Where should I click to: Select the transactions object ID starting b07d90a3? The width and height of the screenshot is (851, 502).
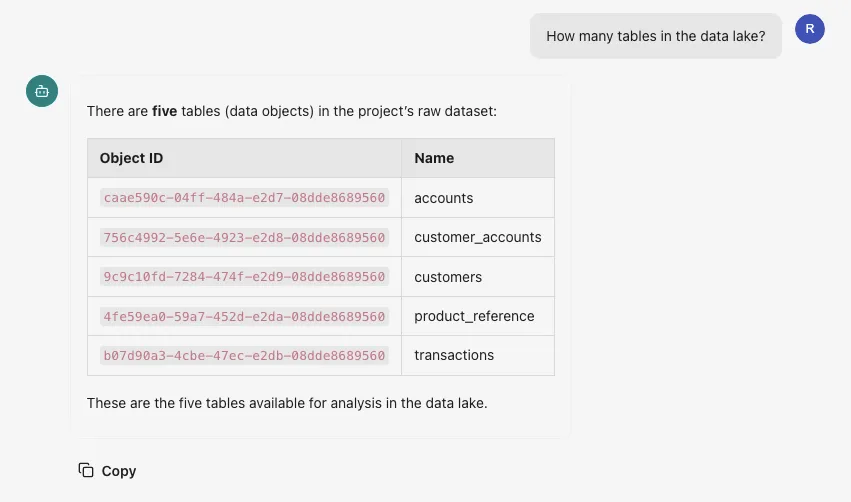244,355
